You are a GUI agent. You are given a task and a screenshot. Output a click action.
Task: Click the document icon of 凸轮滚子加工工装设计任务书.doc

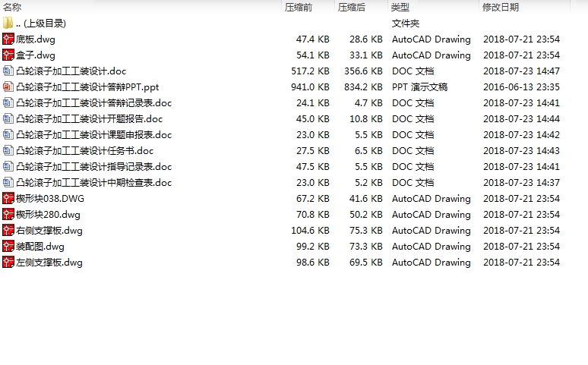(8, 151)
